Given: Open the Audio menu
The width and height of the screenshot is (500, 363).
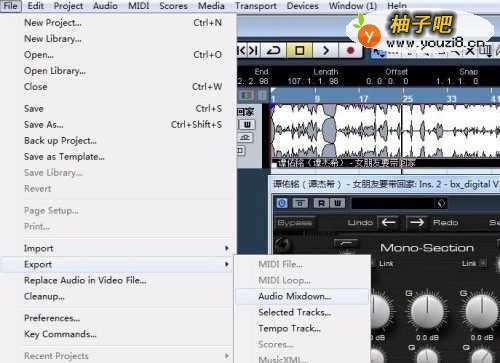Looking at the screenshot, I should 105,6.
